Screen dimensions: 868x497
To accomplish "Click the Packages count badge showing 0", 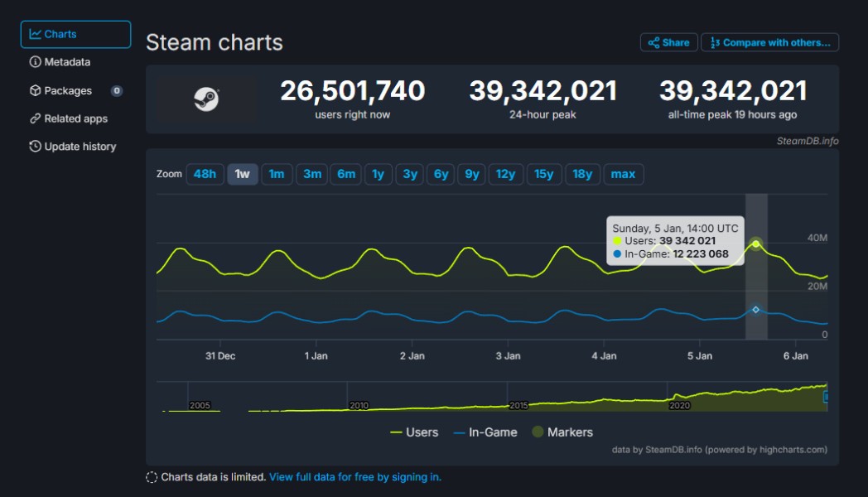I will tap(116, 91).
